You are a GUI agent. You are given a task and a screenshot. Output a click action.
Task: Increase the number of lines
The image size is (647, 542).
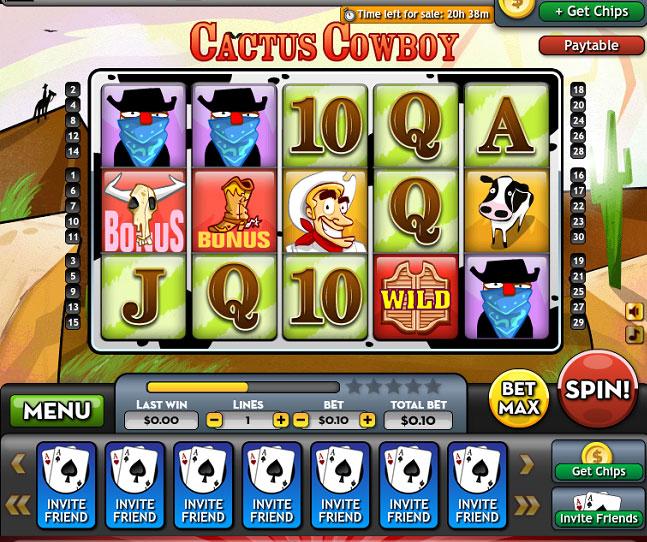pos(281,420)
